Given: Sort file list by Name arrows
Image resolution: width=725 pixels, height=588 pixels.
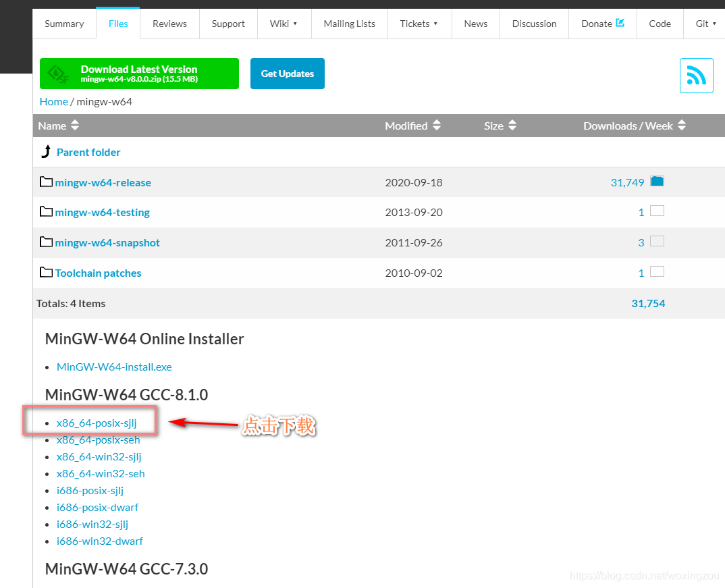Looking at the screenshot, I should [75, 126].
